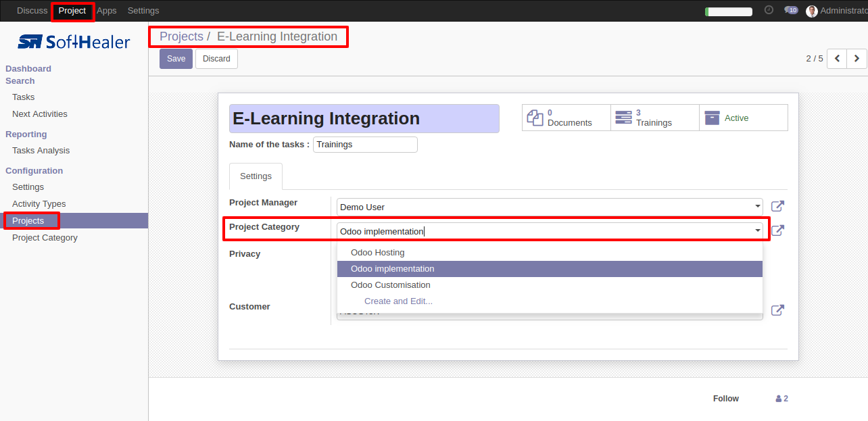Click the record pager text 2 / 5
The height and width of the screenshot is (421, 868).
[x=815, y=59]
